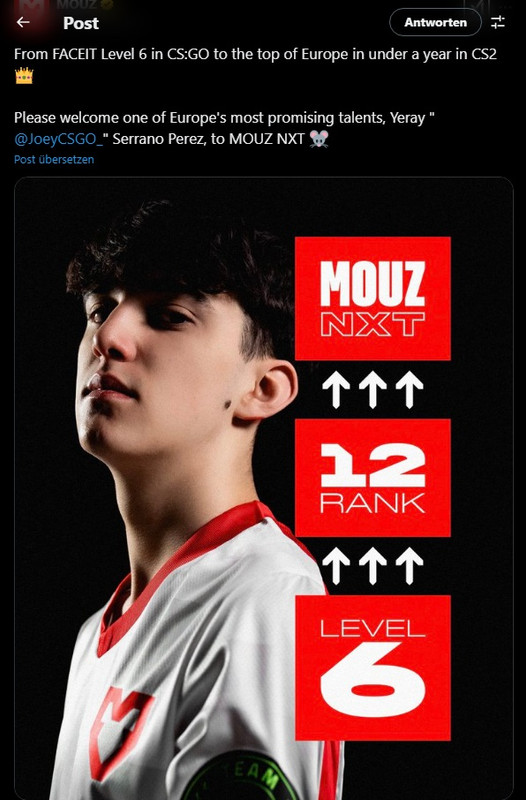526x800 pixels.
Task: Click the mouse emoji after MOUZ NXT
Action: (319, 139)
